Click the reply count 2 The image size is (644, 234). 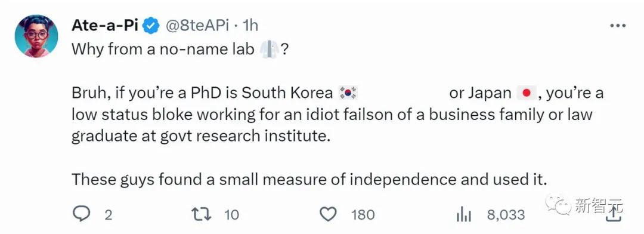108,215
